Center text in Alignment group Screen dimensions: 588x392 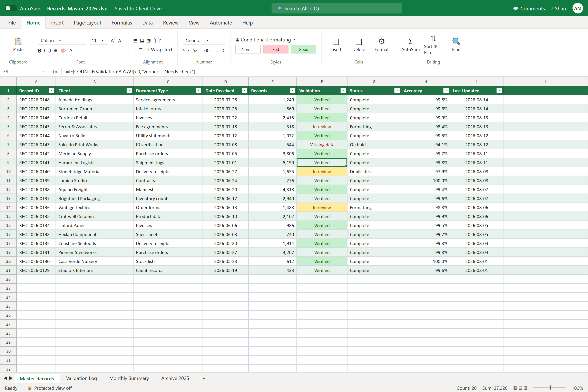(x=141, y=50)
